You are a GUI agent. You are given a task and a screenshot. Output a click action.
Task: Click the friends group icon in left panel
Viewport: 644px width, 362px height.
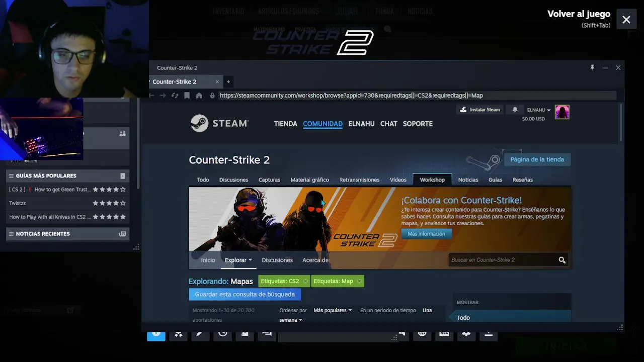tap(122, 134)
